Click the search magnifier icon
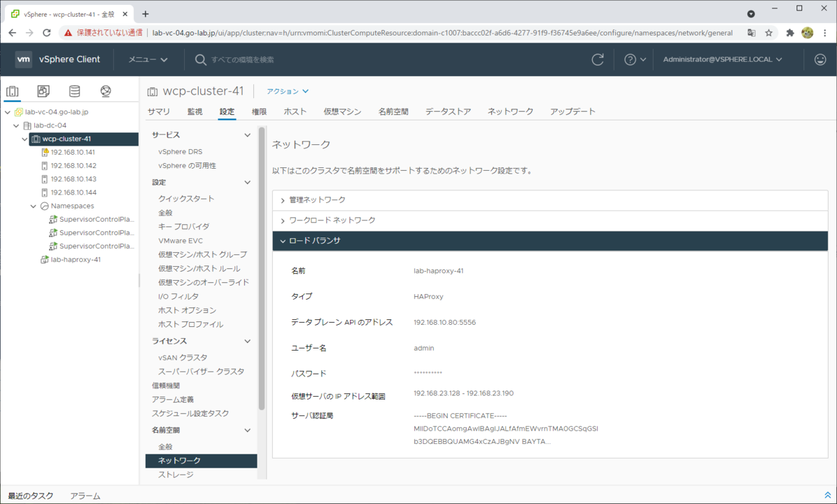Viewport: 837px width, 504px height. (201, 60)
